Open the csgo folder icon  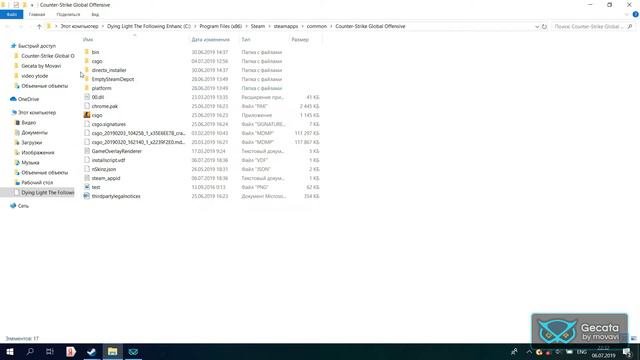click(87, 61)
